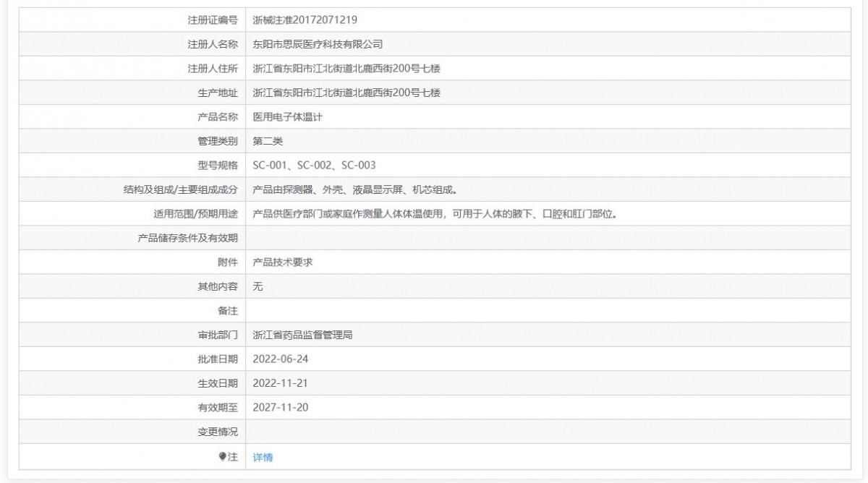
Task: Click effective date 2022-11-21
Action: click(x=281, y=383)
